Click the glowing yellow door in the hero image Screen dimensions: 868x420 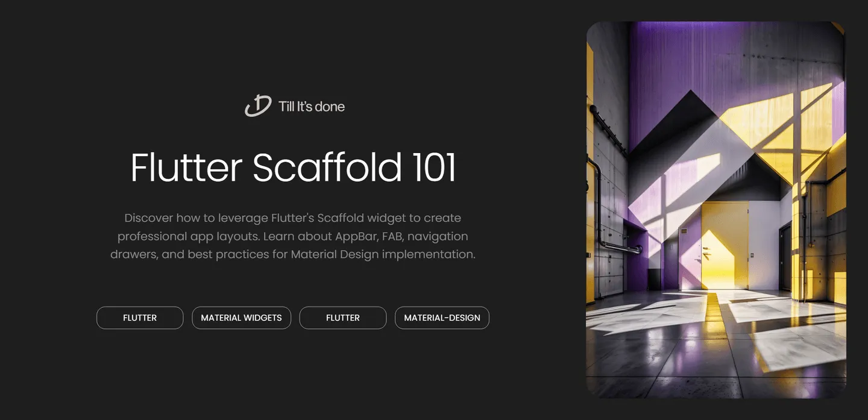(723, 253)
